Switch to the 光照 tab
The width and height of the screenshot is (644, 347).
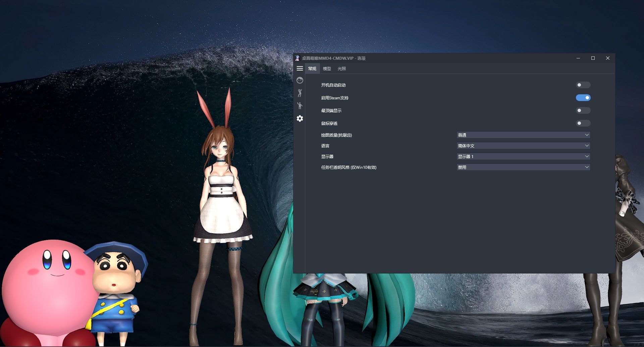click(x=341, y=68)
